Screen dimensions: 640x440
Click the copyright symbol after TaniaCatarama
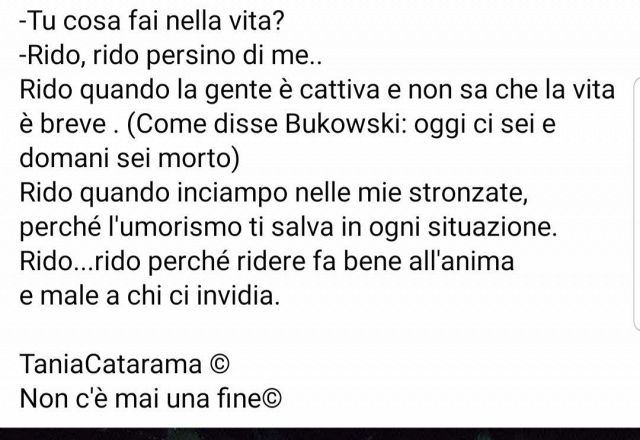pos(220,364)
